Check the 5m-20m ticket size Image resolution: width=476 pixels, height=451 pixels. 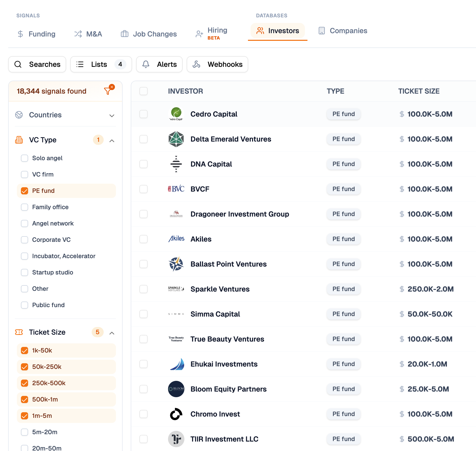point(25,432)
